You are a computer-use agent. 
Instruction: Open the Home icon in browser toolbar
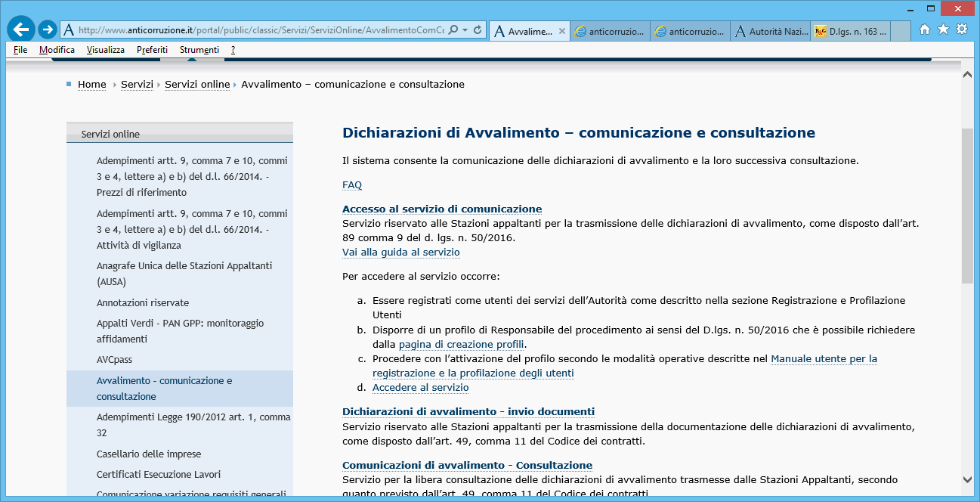coord(925,29)
